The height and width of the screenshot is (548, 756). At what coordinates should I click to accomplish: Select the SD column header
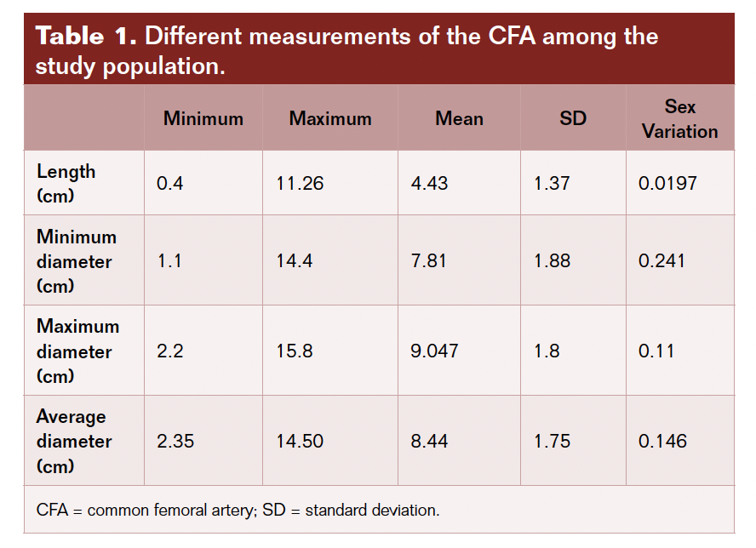coord(573,118)
